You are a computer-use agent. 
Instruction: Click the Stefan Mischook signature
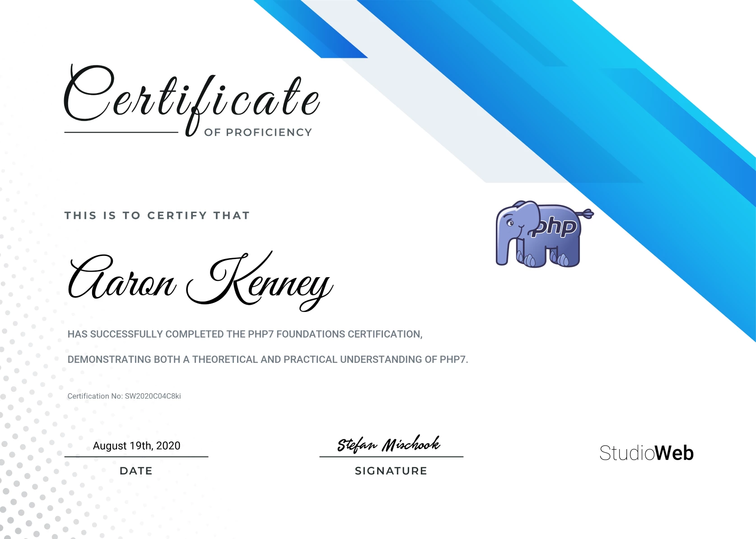[389, 444]
